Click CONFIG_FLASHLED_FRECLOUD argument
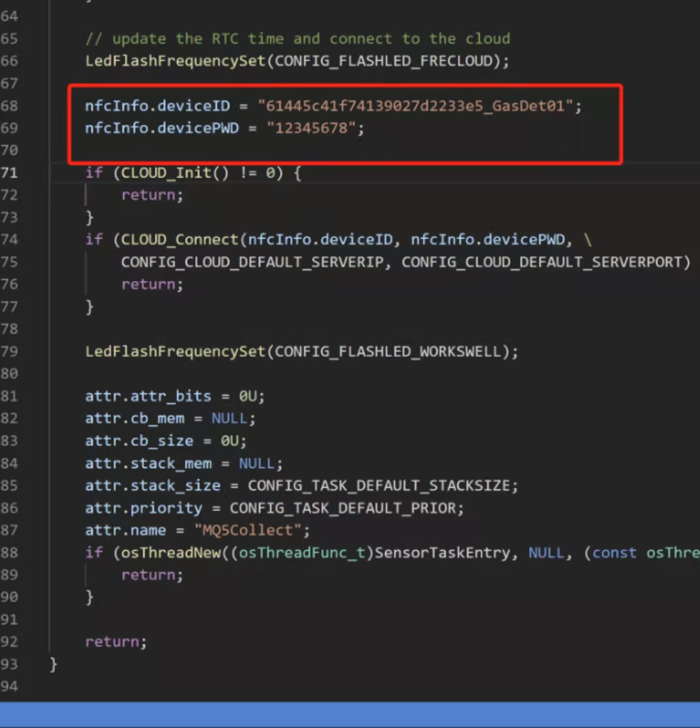700x728 pixels. [383, 61]
